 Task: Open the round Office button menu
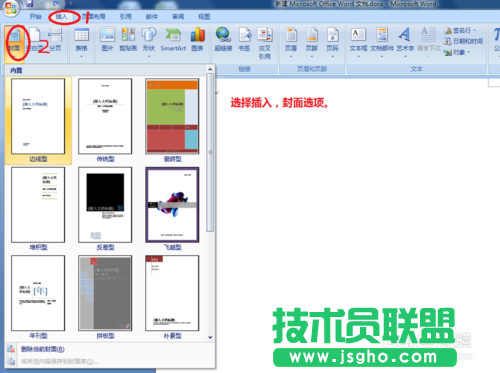pyautogui.click(x=10, y=7)
